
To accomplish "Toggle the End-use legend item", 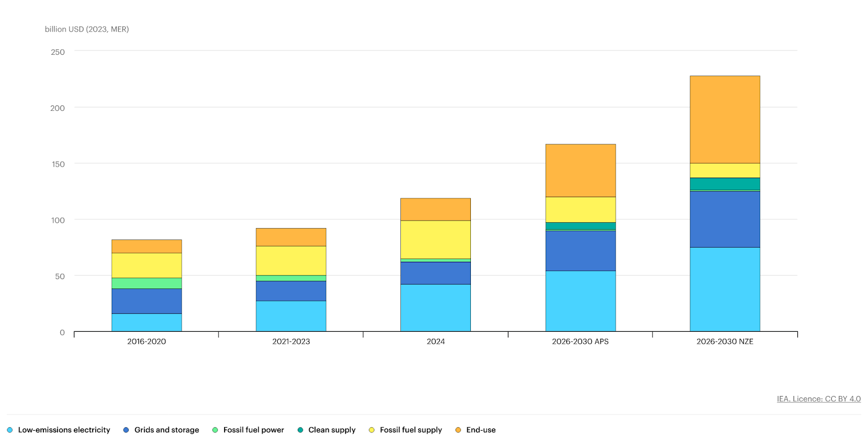I will 475,430.
